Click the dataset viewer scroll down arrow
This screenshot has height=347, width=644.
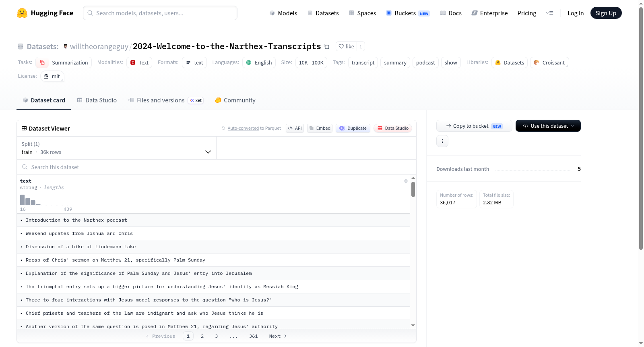(x=413, y=325)
